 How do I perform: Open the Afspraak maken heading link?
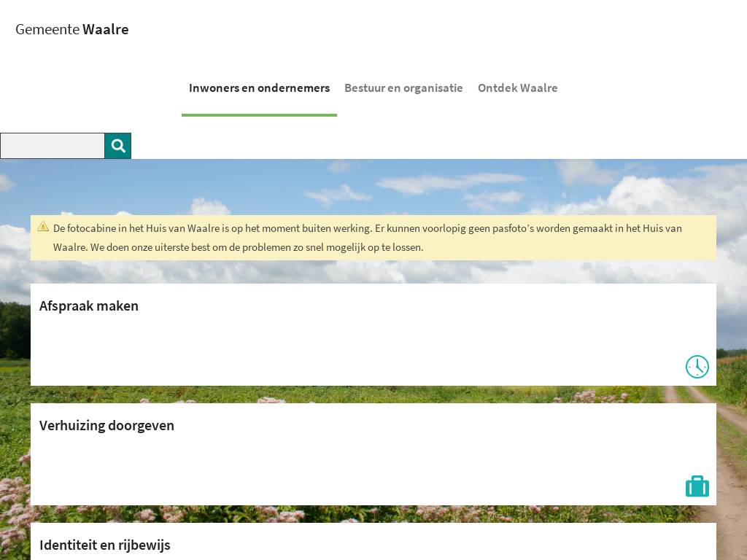point(89,306)
